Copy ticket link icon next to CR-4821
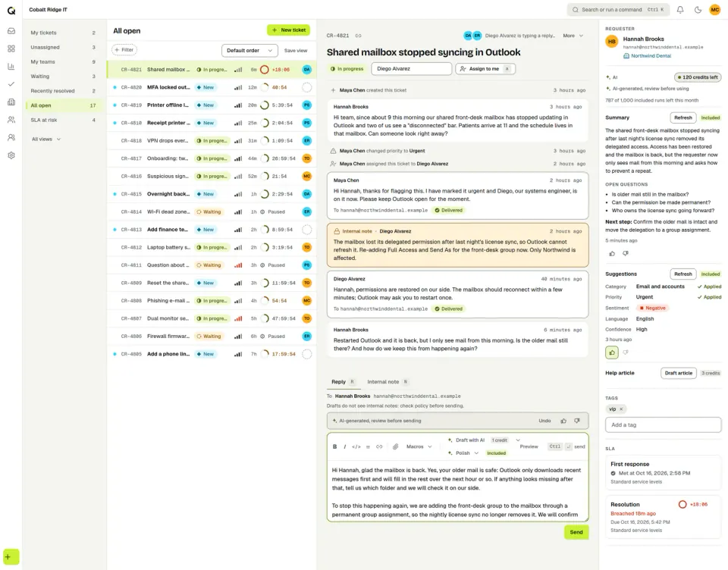 tap(359, 36)
